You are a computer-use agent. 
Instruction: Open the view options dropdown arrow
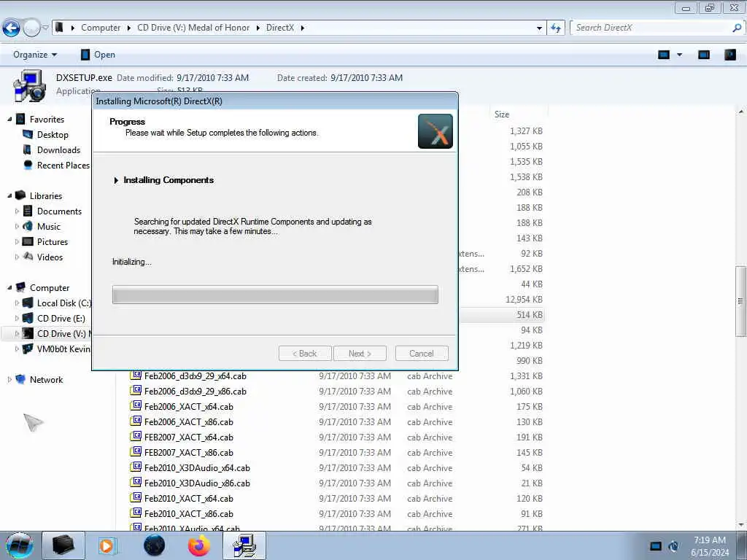point(679,55)
